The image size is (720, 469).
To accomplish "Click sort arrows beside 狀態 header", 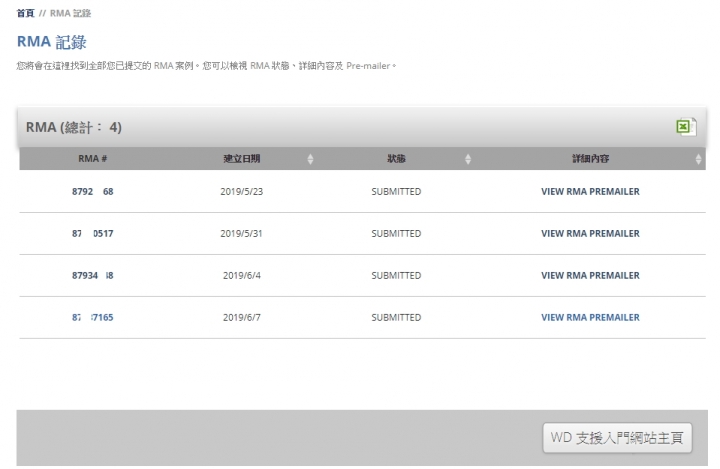I will point(468,159).
